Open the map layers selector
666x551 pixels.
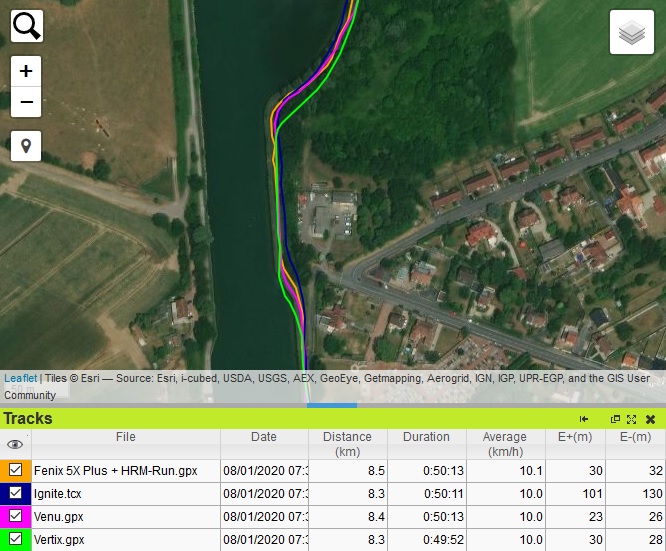click(x=632, y=33)
